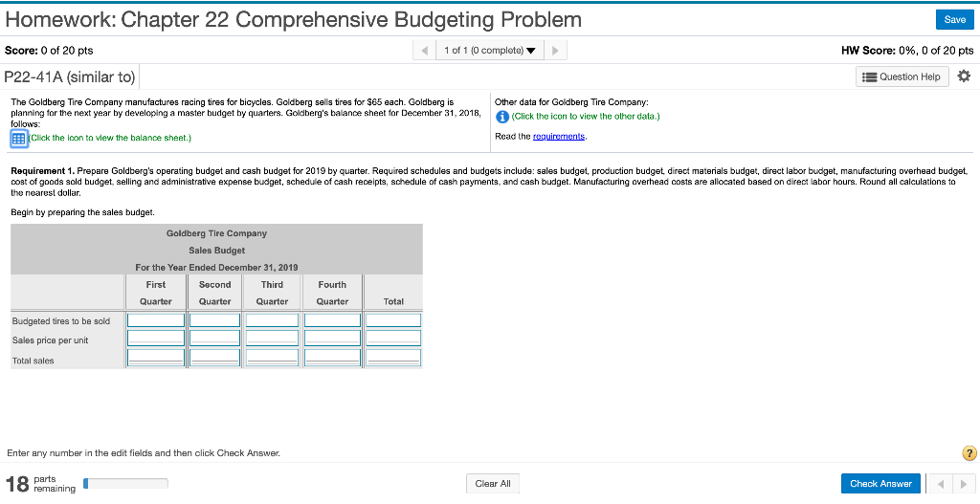Screen dimensions: 980x504
Task: Select First Quarter total sales field
Action: click(156, 358)
